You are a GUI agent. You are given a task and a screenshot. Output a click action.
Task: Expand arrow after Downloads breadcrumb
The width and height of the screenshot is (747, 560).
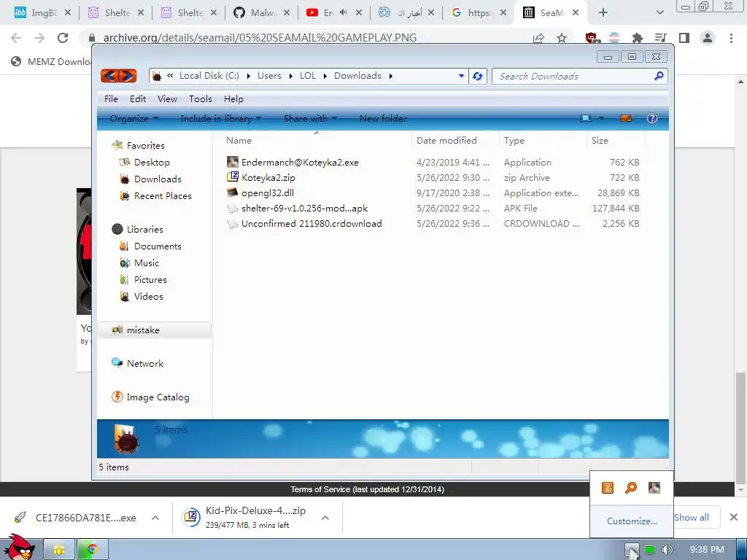pos(391,76)
